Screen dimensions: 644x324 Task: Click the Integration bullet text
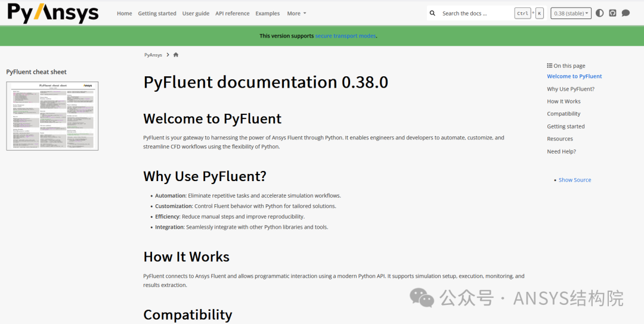click(x=241, y=227)
